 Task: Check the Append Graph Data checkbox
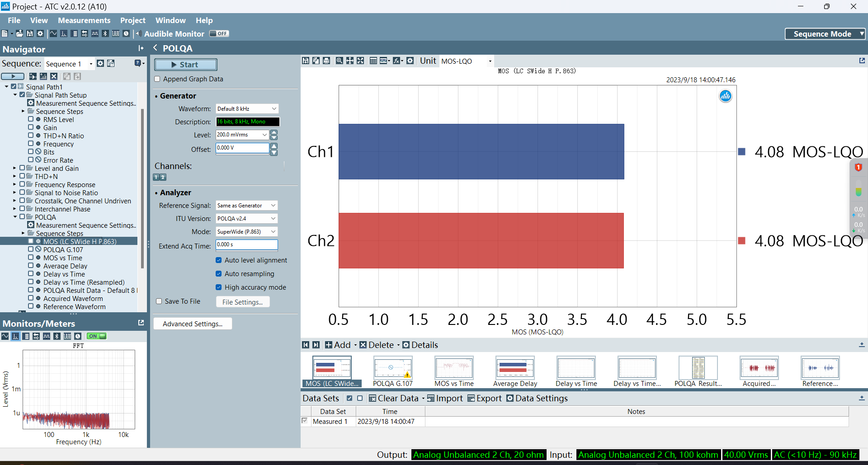[157, 79]
